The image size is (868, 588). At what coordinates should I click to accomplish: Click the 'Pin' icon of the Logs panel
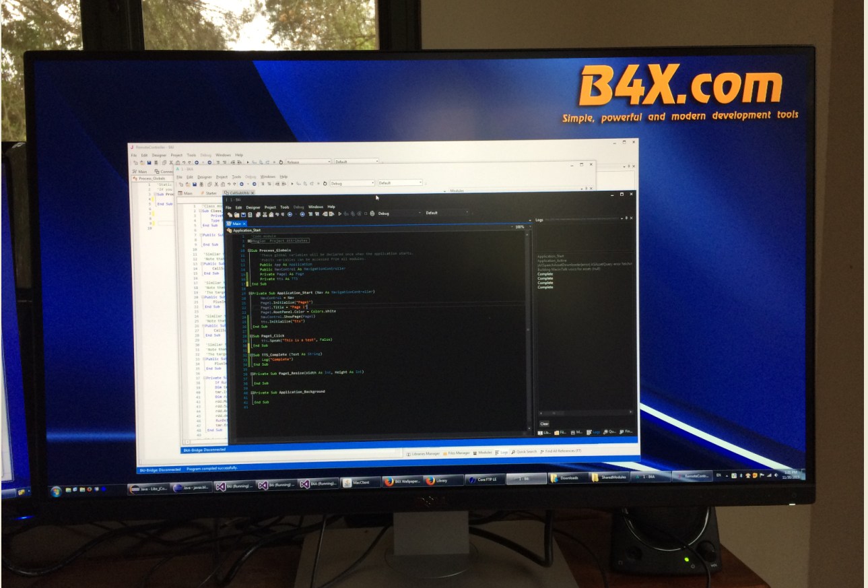click(626, 219)
